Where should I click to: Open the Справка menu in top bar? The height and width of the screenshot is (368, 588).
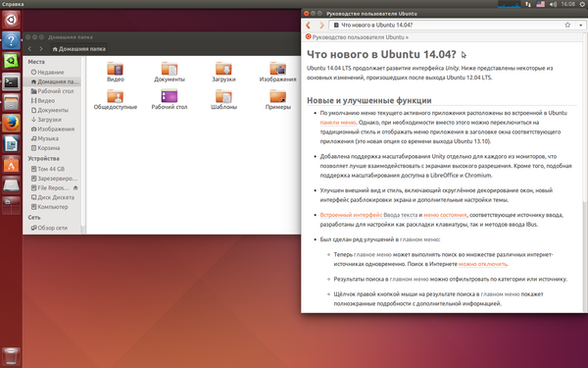pyautogui.click(x=13, y=4)
